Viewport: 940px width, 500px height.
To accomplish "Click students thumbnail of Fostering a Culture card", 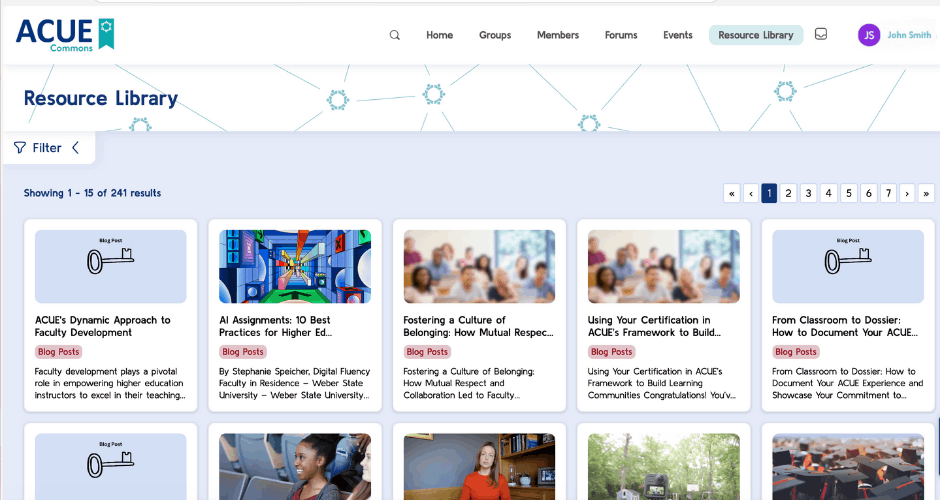I will [x=480, y=266].
